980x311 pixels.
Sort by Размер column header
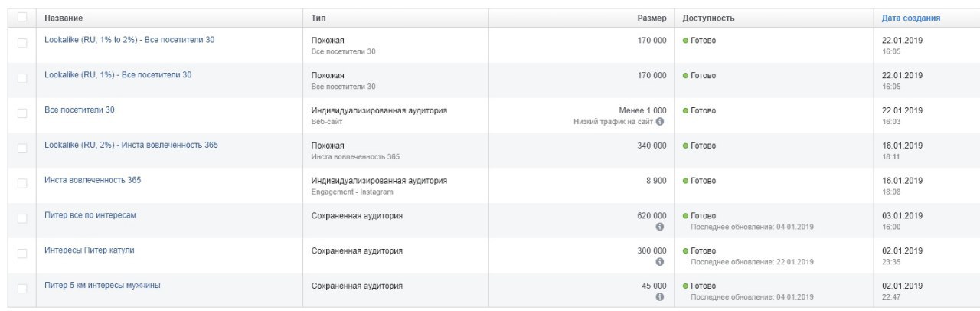coord(652,18)
